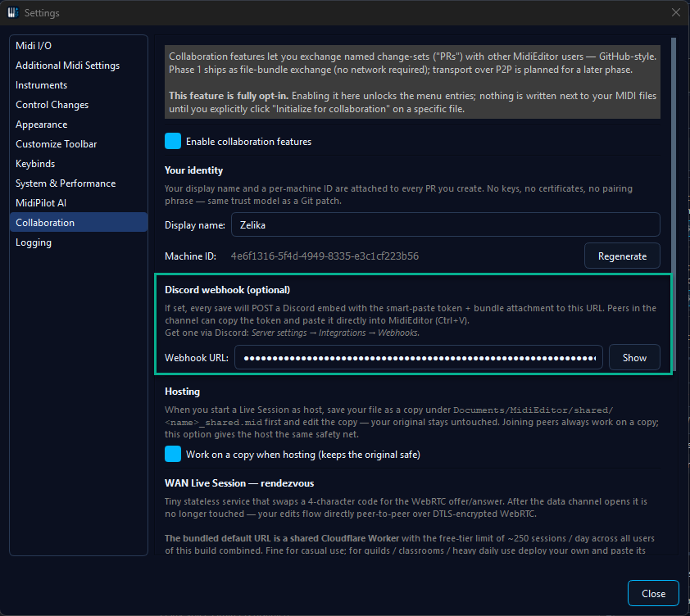Click the masked Webhook URL field
The image size is (690, 616).
[x=419, y=358]
